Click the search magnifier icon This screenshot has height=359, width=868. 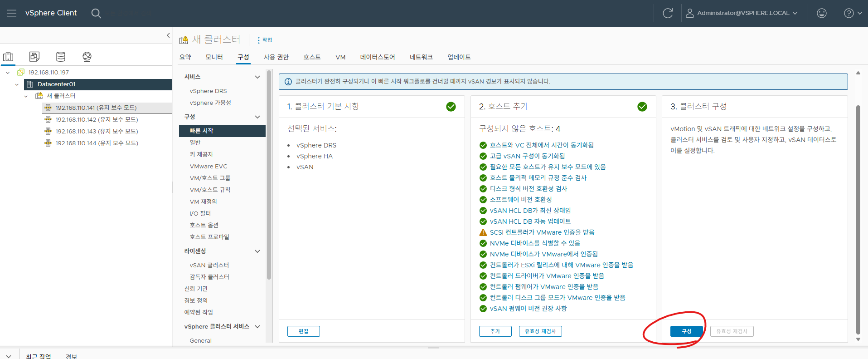[96, 13]
